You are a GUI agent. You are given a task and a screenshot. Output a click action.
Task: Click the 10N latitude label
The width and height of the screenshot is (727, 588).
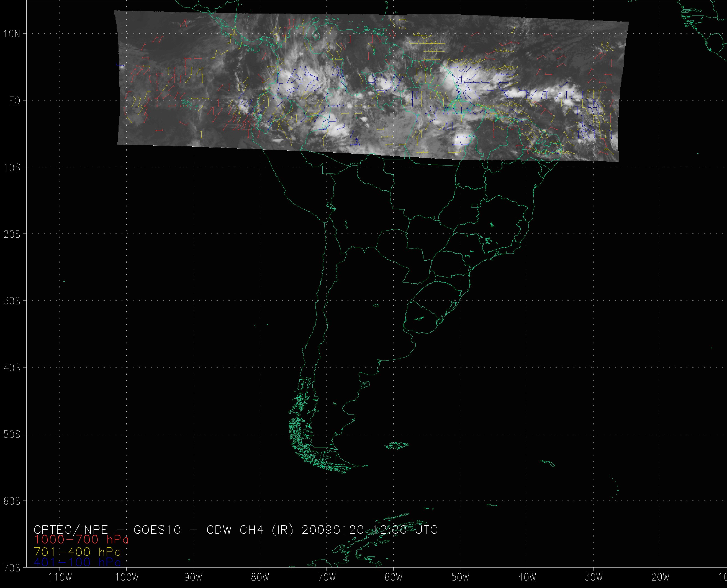12,34
